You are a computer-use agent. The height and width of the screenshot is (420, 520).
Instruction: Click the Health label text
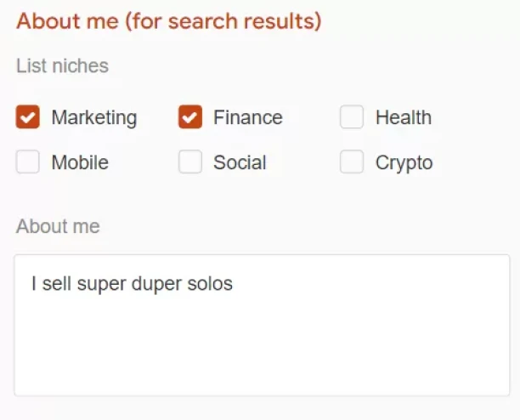click(403, 117)
